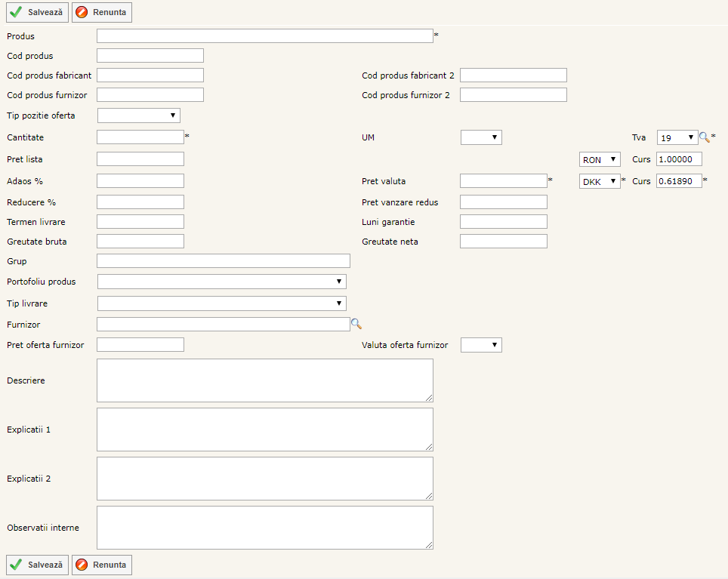
Task: Focus the Produs text field
Action: coord(264,36)
